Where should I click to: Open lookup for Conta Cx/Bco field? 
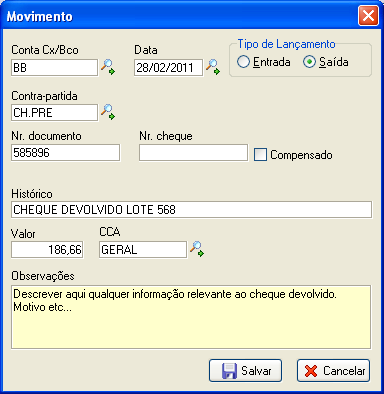[108, 67]
